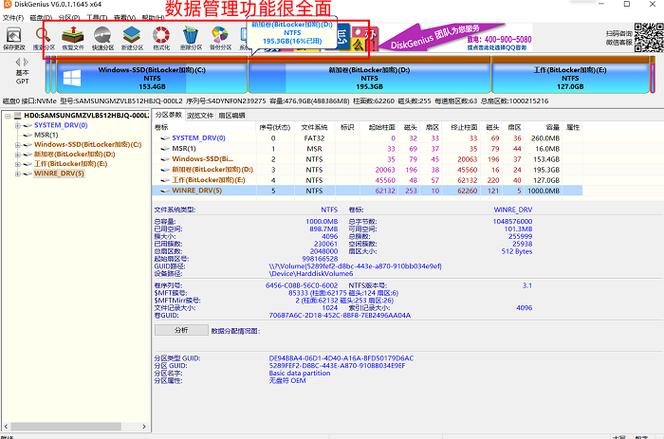Expand the 新加卷 (D:) tree node
The width and height of the screenshot is (664, 439).
coord(17,155)
